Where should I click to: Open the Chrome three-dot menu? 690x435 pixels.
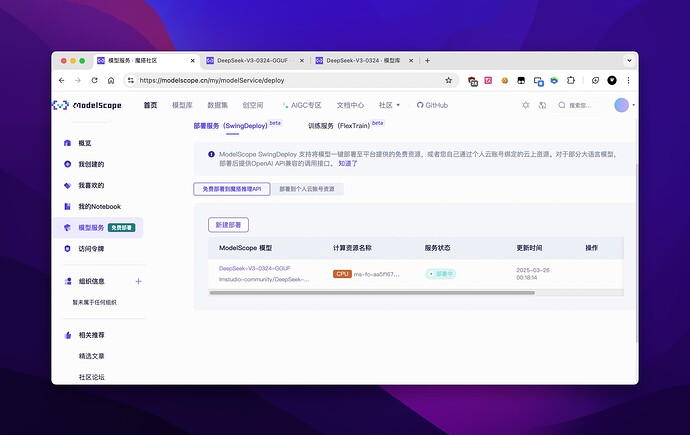(628, 80)
